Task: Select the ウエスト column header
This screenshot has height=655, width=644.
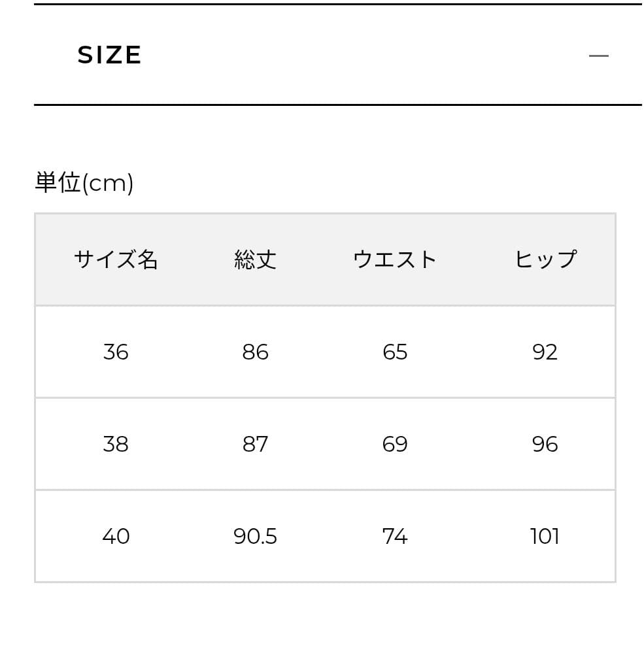Action: [x=394, y=260]
